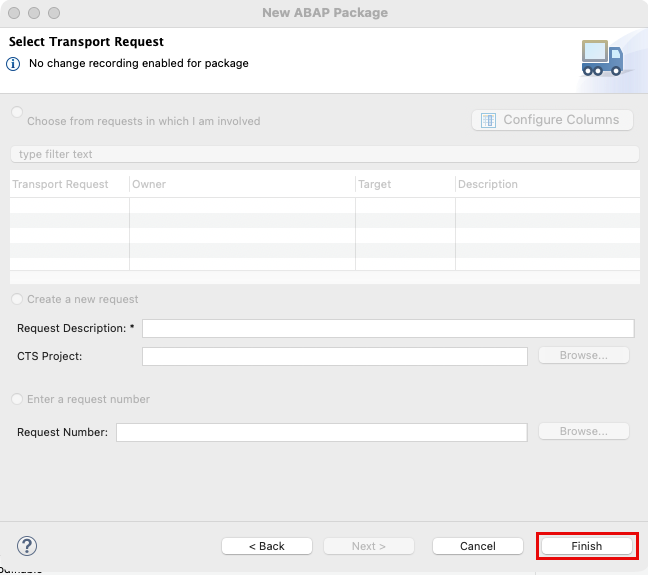Viewport: 648px width, 575px height.
Task: Focus the 'type filter text' field
Action: pyautogui.click(x=324, y=154)
